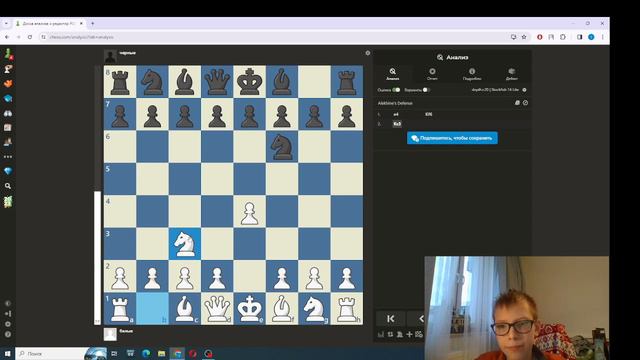Screen dimensions: 640x360
Task: Click the blue subscribe-to-save button
Action: tap(452, 138)
